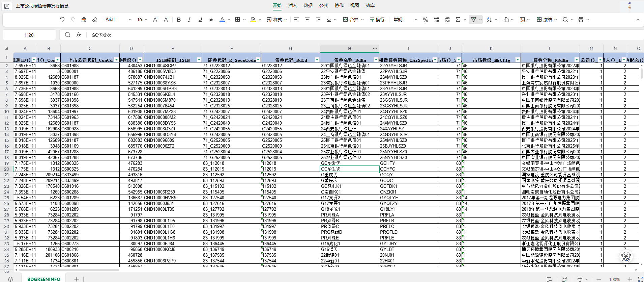Open filter dropdown for 上市公司代码_ComCd column

116,60
